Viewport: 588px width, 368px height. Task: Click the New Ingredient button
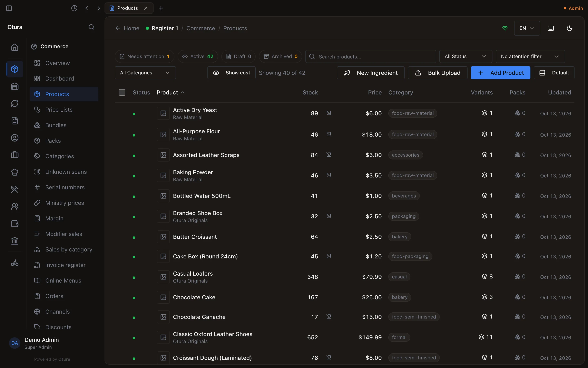[371, 73]
